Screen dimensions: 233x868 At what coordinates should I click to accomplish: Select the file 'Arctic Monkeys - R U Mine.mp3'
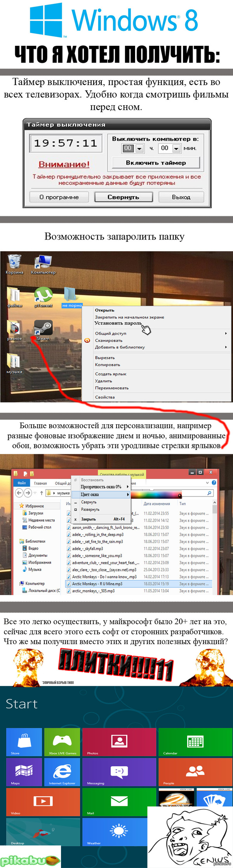(97, 584)
